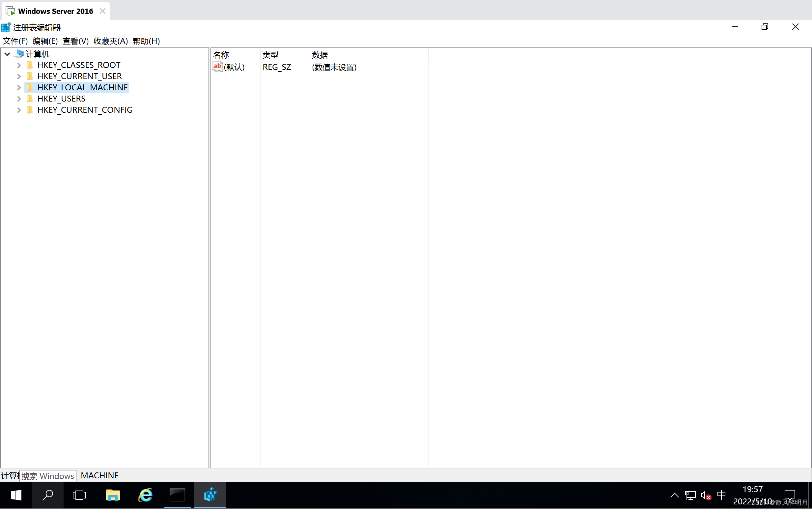Click HKEY_CURRENT_USER folder icon
The height and width of the screenshot is (509, 812).
click(30, 75)
